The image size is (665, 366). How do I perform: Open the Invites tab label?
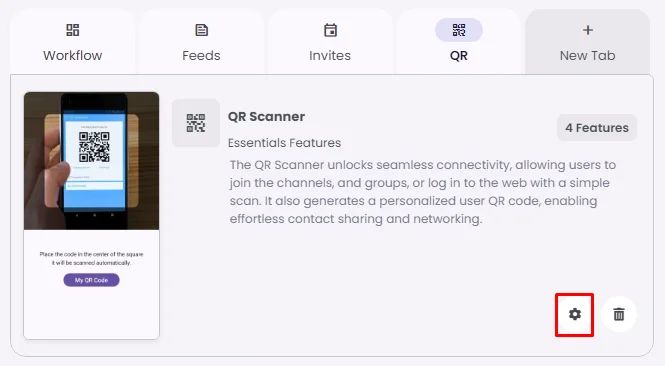tap(330, 56)
